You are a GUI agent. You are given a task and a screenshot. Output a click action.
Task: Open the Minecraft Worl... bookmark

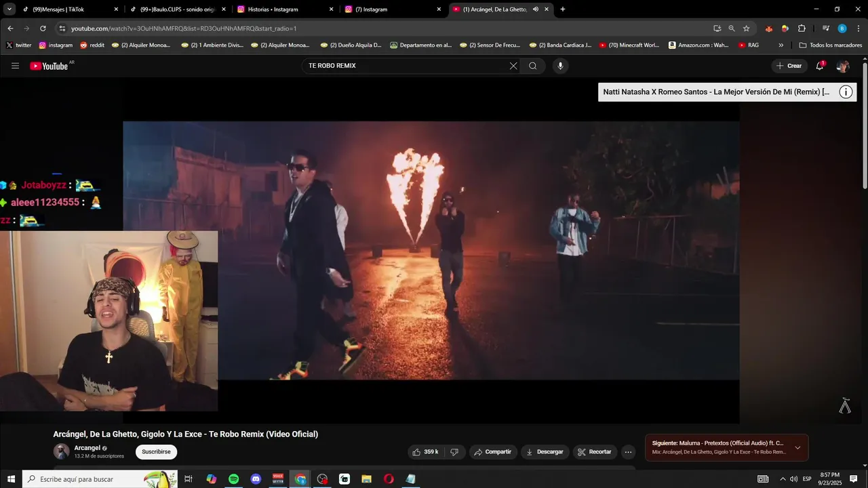[629, 45]
